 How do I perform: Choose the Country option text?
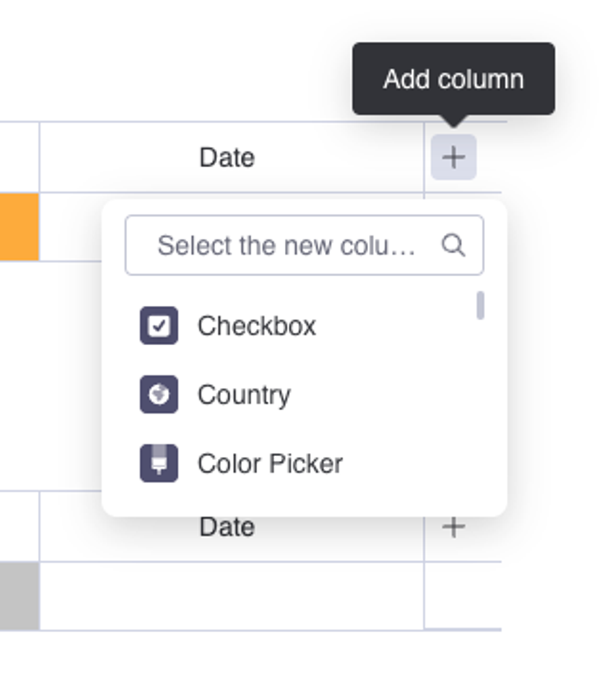244,395
